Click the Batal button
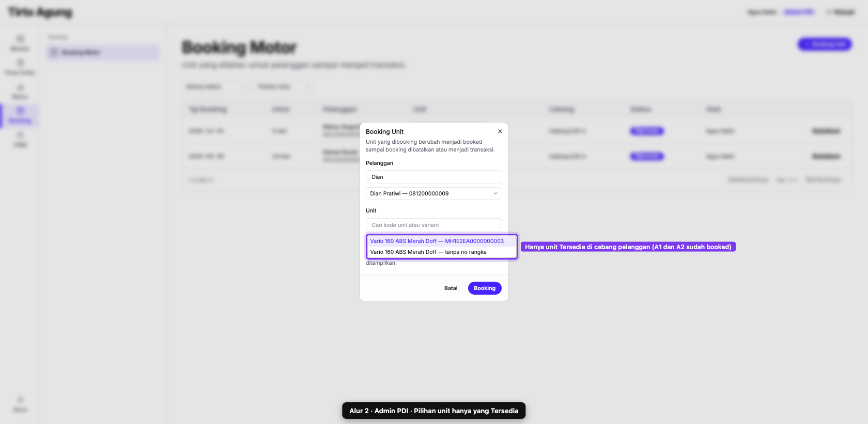 451,288
